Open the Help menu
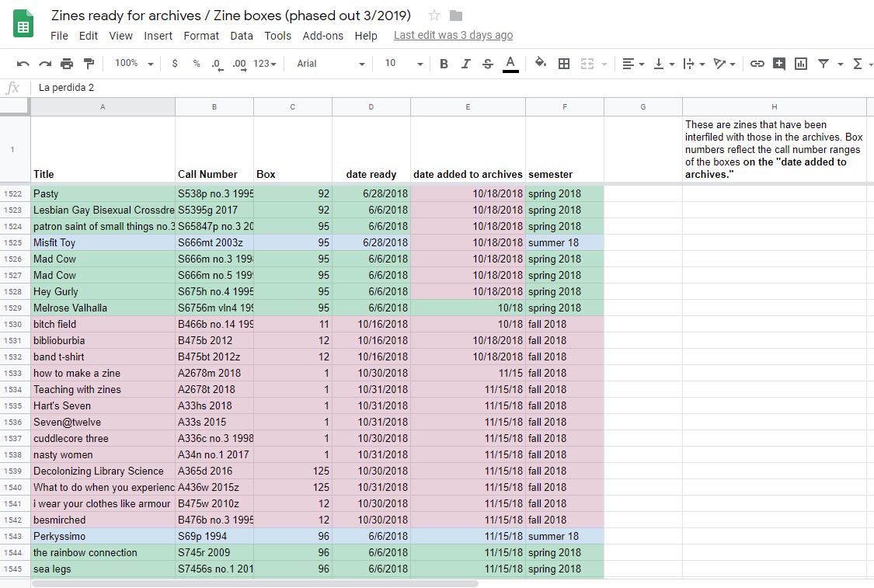 tap(366, 36)
